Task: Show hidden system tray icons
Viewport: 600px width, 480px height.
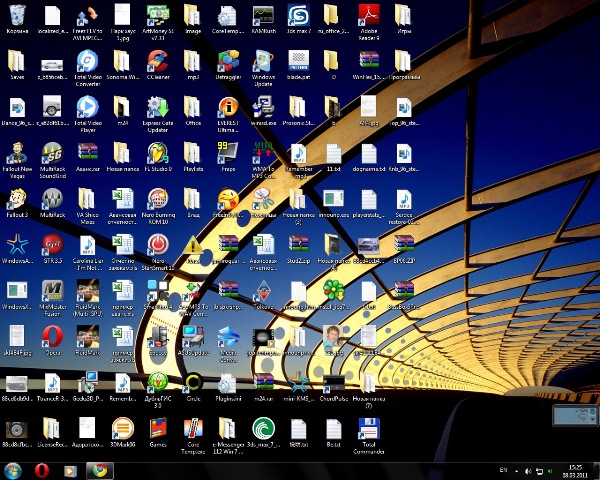Action: [x=516, y=471]
